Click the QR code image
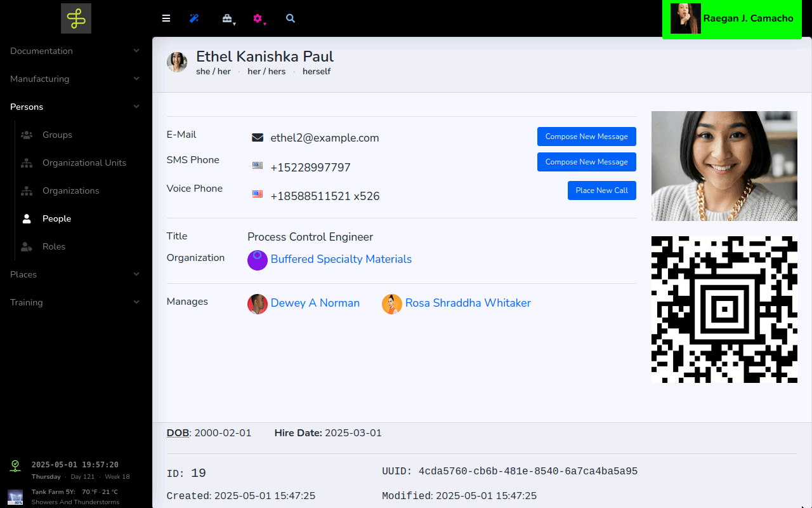 click(x=724, y=309)
